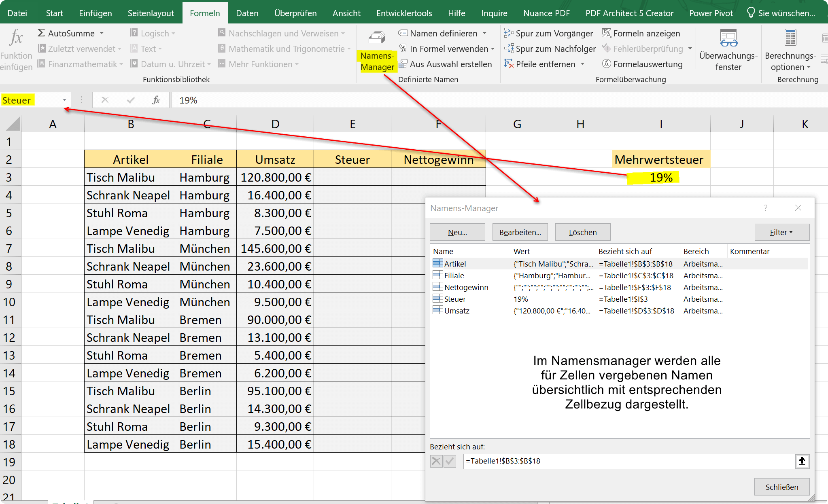Screen dimensions: 828x504
Task: Sort by the Wert column header in Namens-Manager
Action: 553,251
